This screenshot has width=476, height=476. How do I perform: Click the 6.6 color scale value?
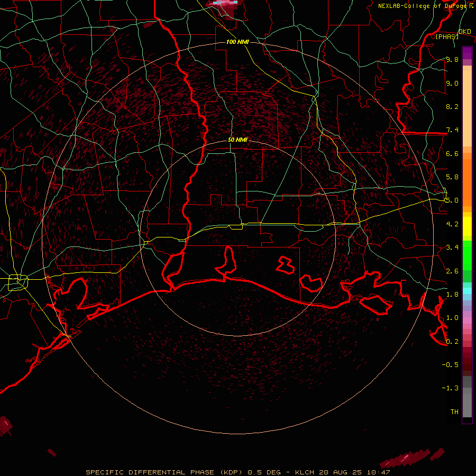click(x=452, y=153)
